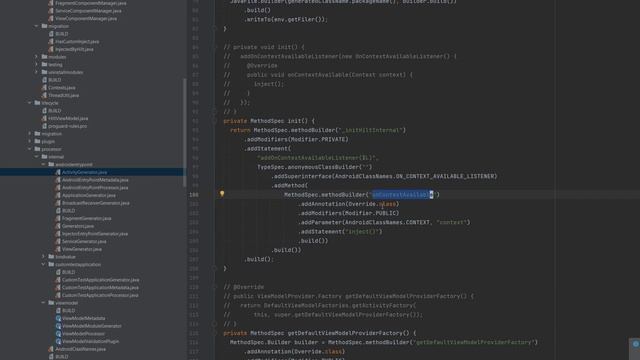Open CustomTestApplicationGenerator.java
Viewport: 640px width, 360px height.
[x=100, y=280]
